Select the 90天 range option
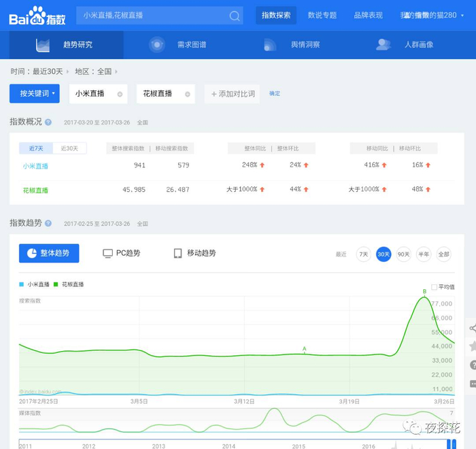Image resolution: width=476 pixels, height=449 pixels. click(x=403, y=254)
